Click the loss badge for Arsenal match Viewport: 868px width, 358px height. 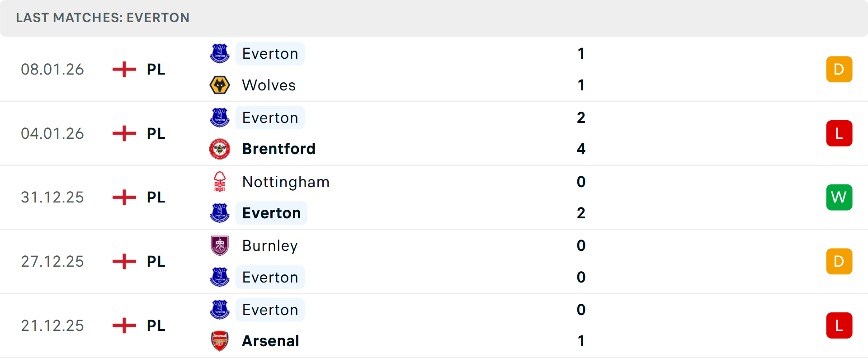[x=839, y=325]
